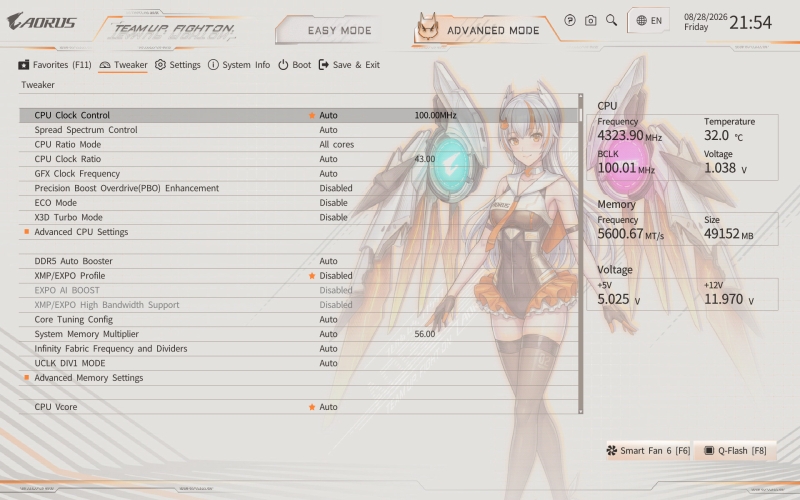The width and height of the screenshot is (800, 500).
Task: Click the 56.00 memory multiplier value
Action: pos(424,334)
